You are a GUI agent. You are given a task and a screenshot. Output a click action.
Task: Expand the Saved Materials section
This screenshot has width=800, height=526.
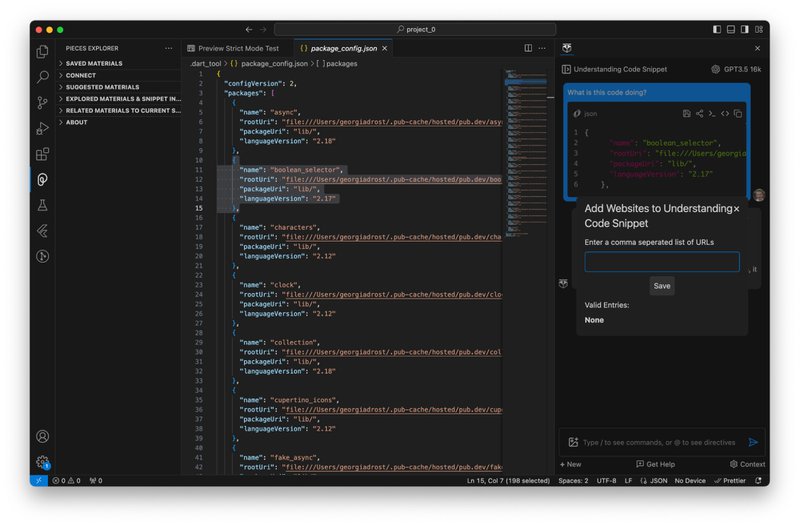click(118, 63)
